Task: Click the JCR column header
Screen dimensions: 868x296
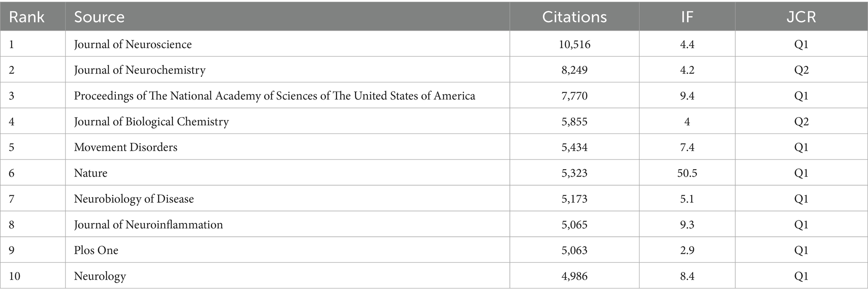Action: point(801,17)
